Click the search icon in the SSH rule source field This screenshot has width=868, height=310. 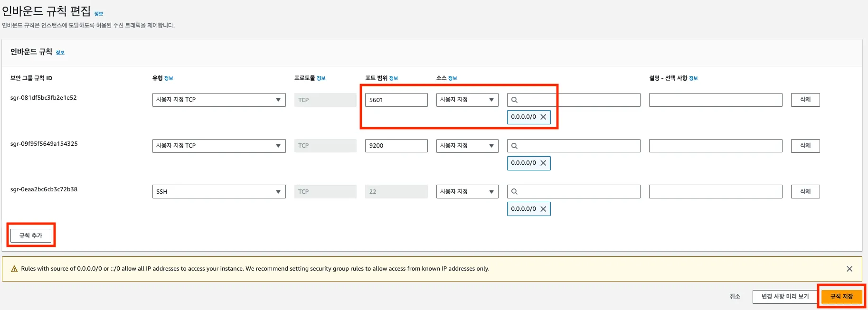click(x=514, y=192)
